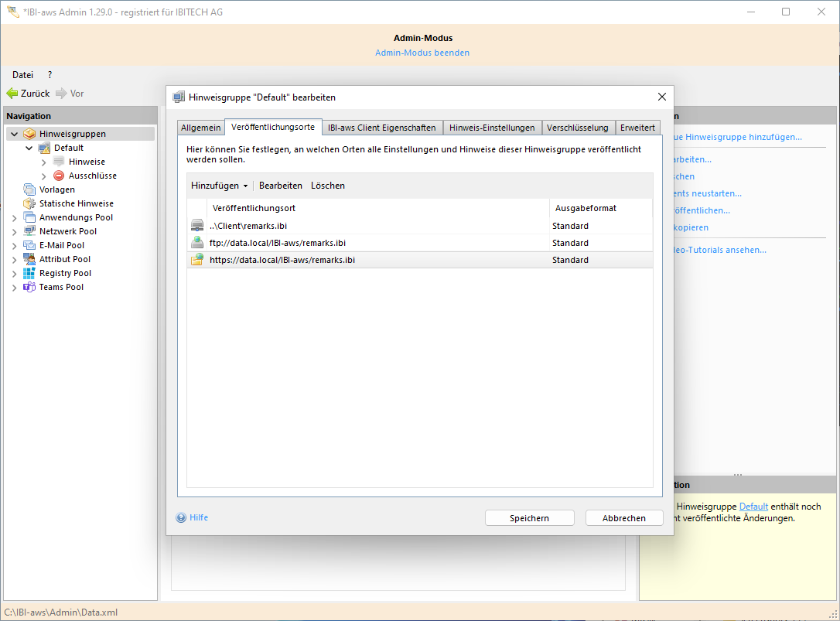
Task: Expand the Anwendungs Pool tree node
Action: click(15, 218)
